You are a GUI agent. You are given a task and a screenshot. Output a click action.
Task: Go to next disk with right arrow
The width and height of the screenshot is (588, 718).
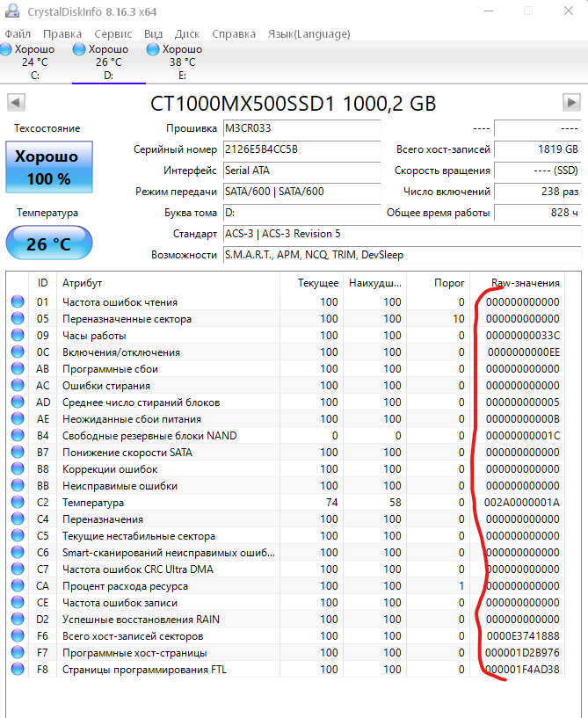pyautogui.click(x=571, y=102)
